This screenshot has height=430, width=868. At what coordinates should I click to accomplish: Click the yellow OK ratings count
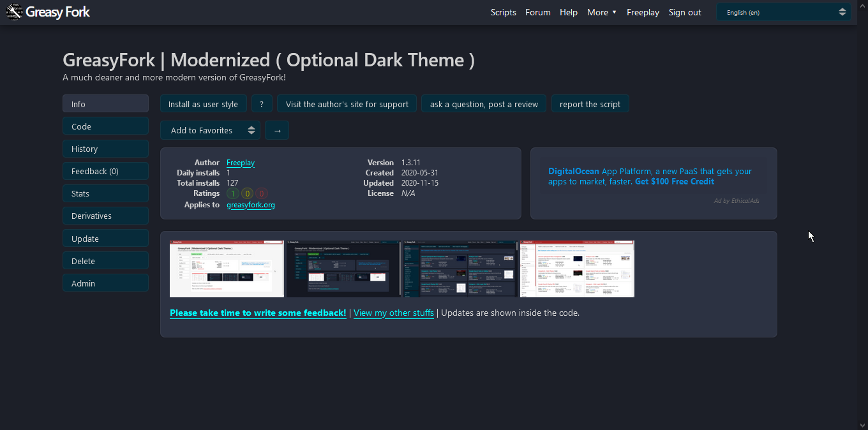pyautogui.click(x=248, y=193)
